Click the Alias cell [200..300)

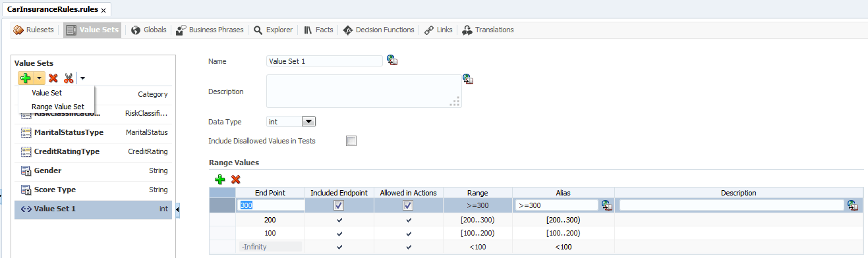(563, 220)
